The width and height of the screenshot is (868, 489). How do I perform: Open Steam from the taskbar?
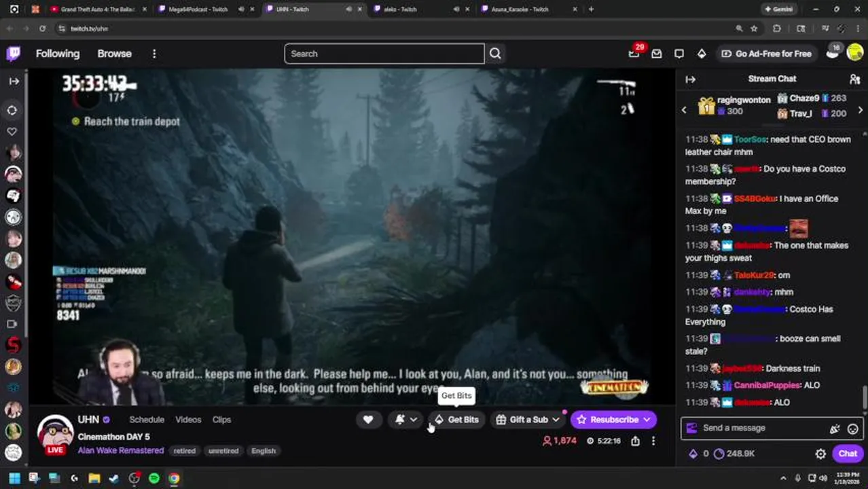click(114, 478)
